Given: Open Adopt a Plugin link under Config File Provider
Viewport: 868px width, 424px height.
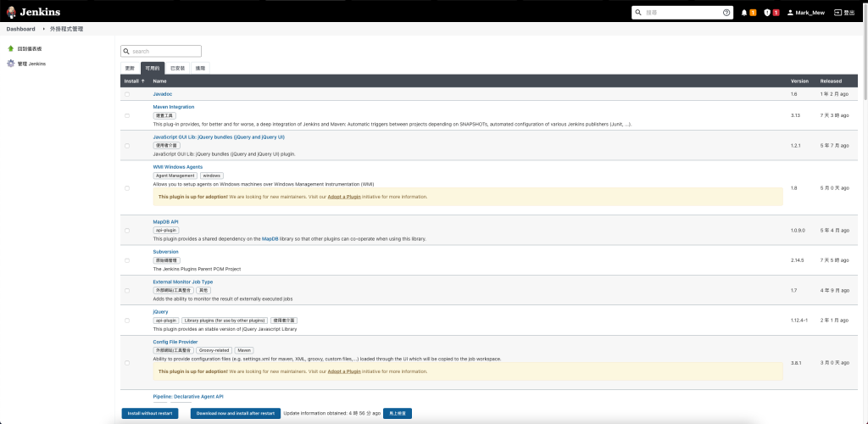Looking at the screenshot, I should click(344, 371).
